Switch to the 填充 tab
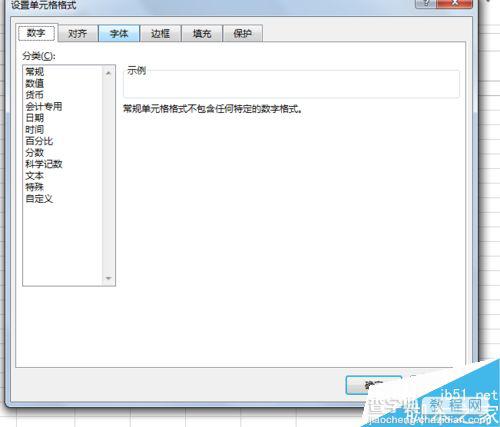Image resolution: width=500 pixels, height=427 pixels. [x=202, y=34]
